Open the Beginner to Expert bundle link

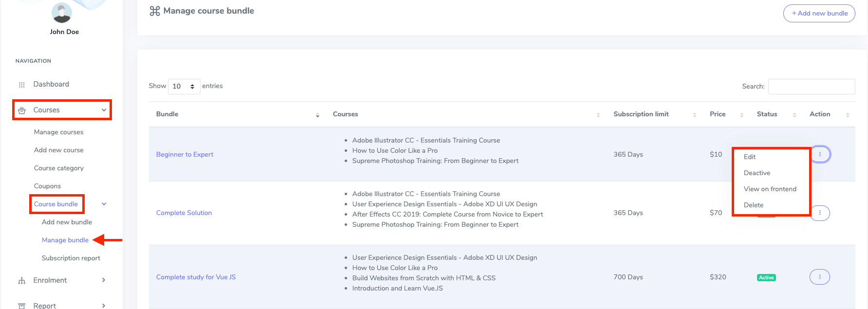pyautogui.click(x=185, y=155)
